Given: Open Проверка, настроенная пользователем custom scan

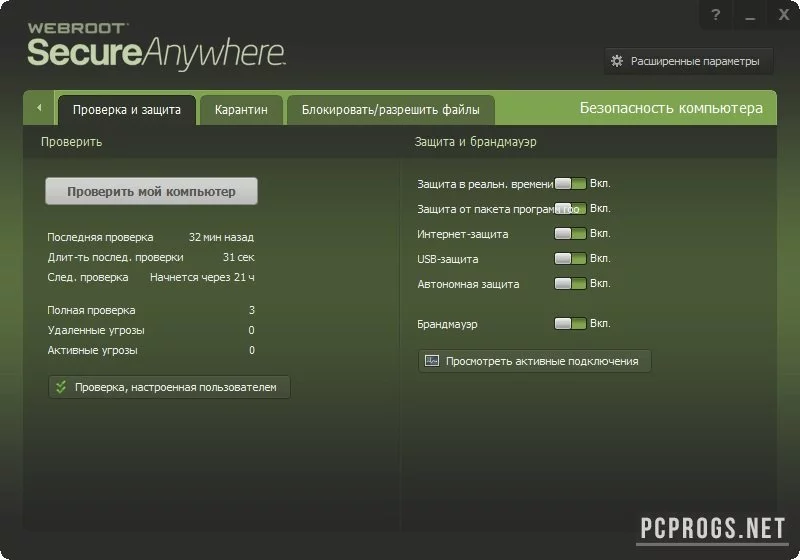Looking at the screenshot, I should coord(169,387).
